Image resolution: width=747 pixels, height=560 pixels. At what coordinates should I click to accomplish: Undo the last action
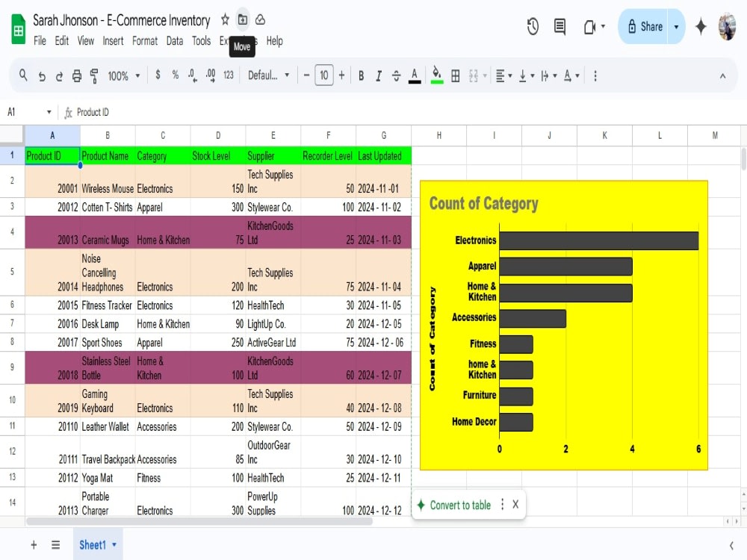[x=42, y=75]
